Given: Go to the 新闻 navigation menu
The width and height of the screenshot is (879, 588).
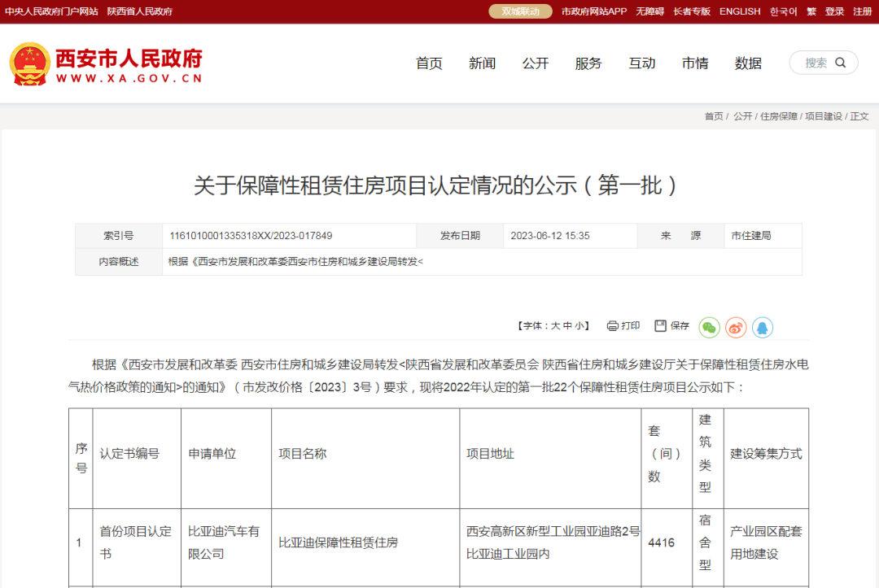Looking at the screenshot, I should click(482, 63).
